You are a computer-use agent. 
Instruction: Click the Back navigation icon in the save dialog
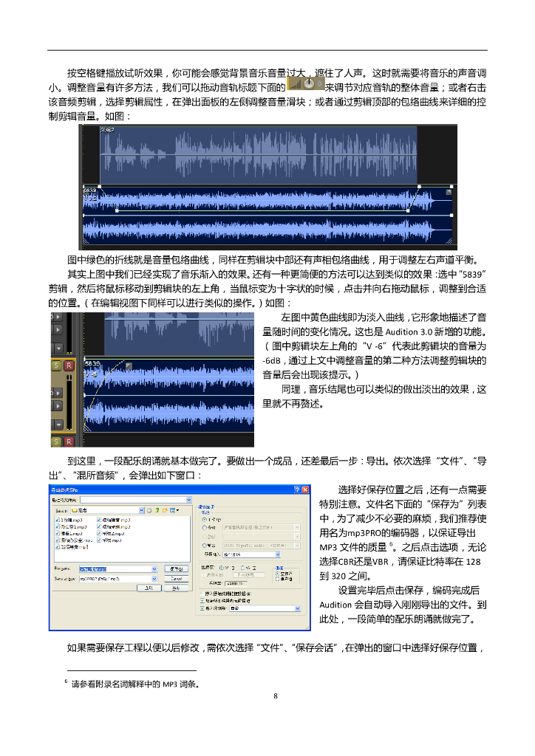[149, 511]
